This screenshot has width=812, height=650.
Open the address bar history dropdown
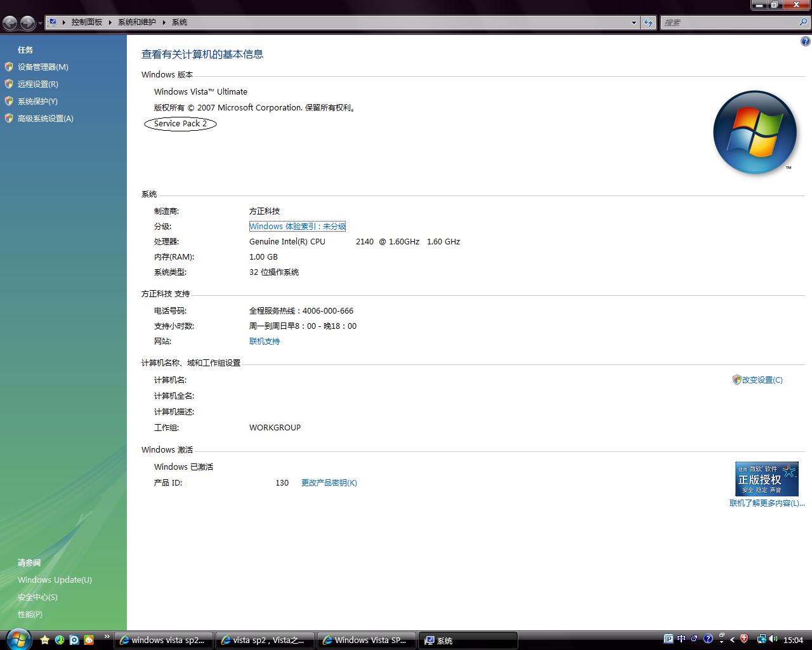click(x=634, y=22)
